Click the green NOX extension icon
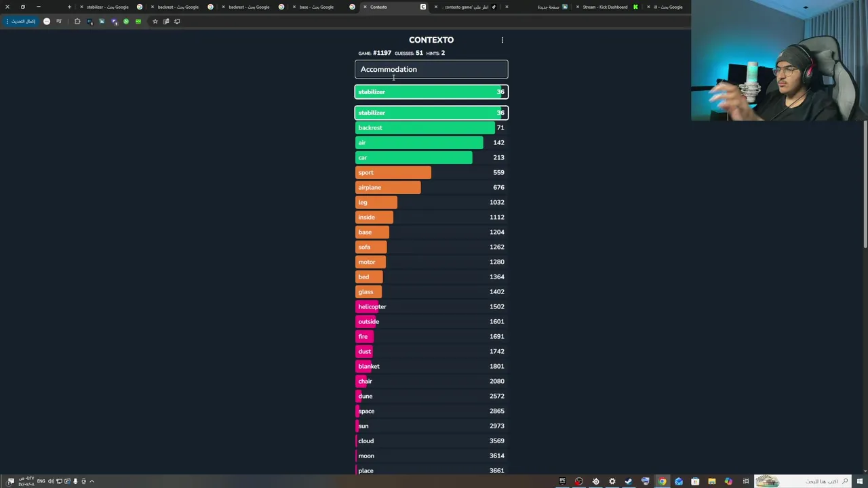The width and height of the screenshot is (868, 488). tap(138, 21)
